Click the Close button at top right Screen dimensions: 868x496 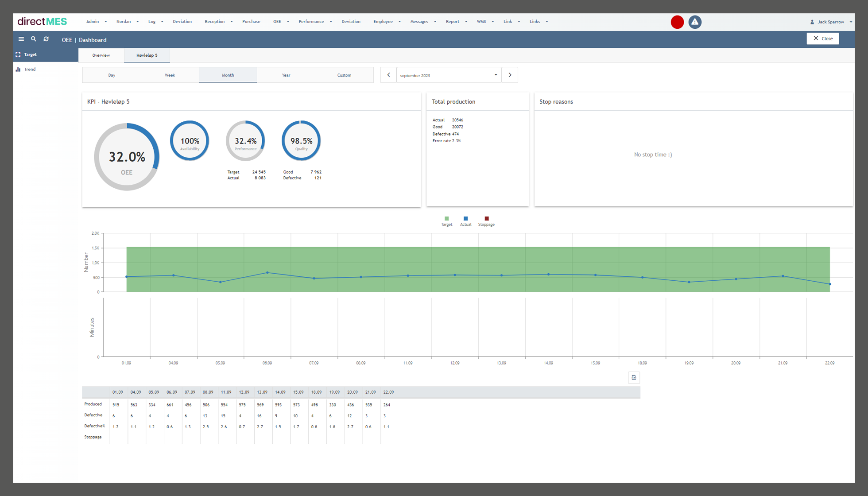coord(822,39)
